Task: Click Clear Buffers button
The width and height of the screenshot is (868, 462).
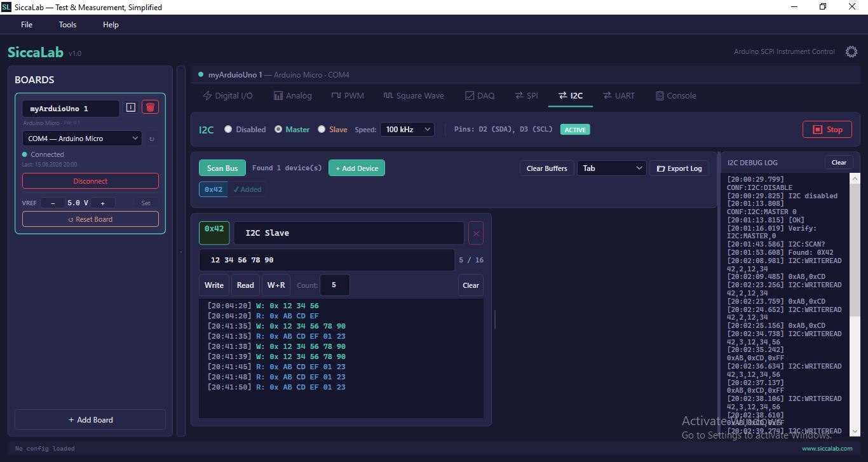Action: (x=546, y=168)
